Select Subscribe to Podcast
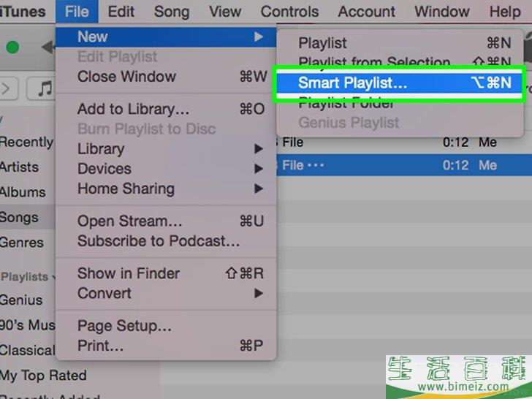532x399 pixels. [166, 241]
